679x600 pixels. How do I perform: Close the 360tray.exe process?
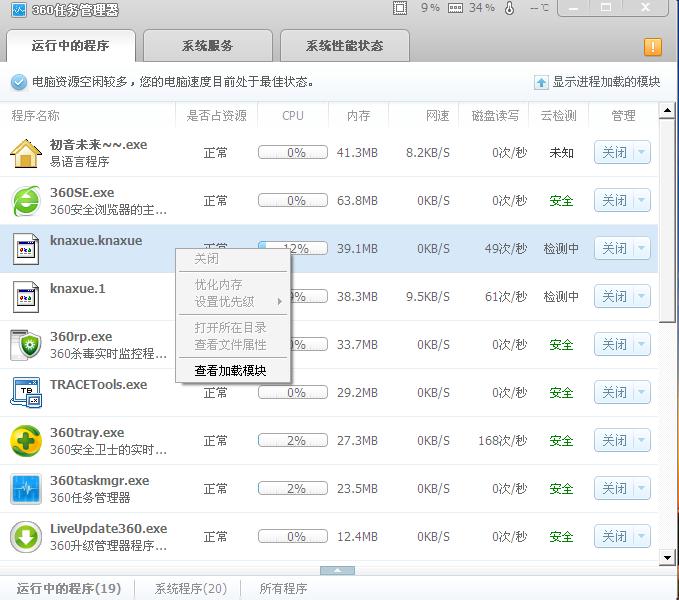tap(614, 441)
